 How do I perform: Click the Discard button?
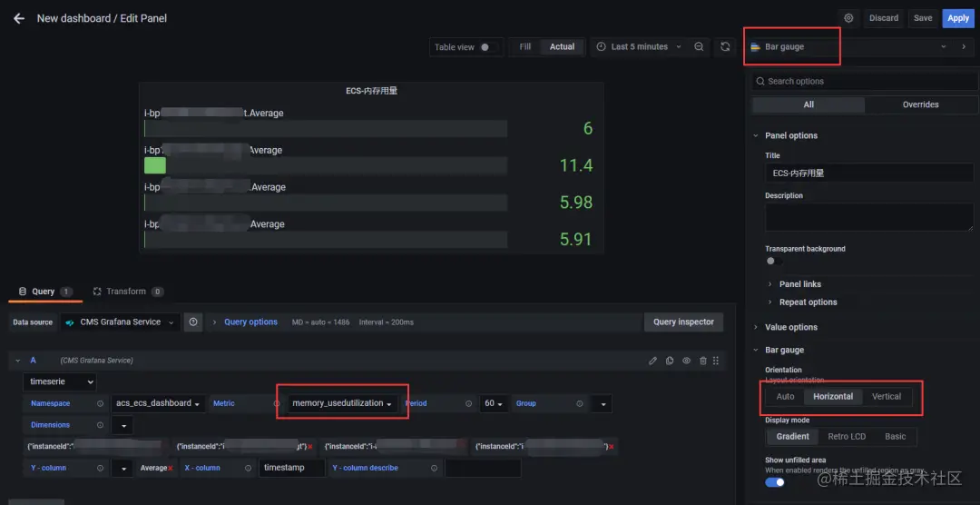point(884,18)
